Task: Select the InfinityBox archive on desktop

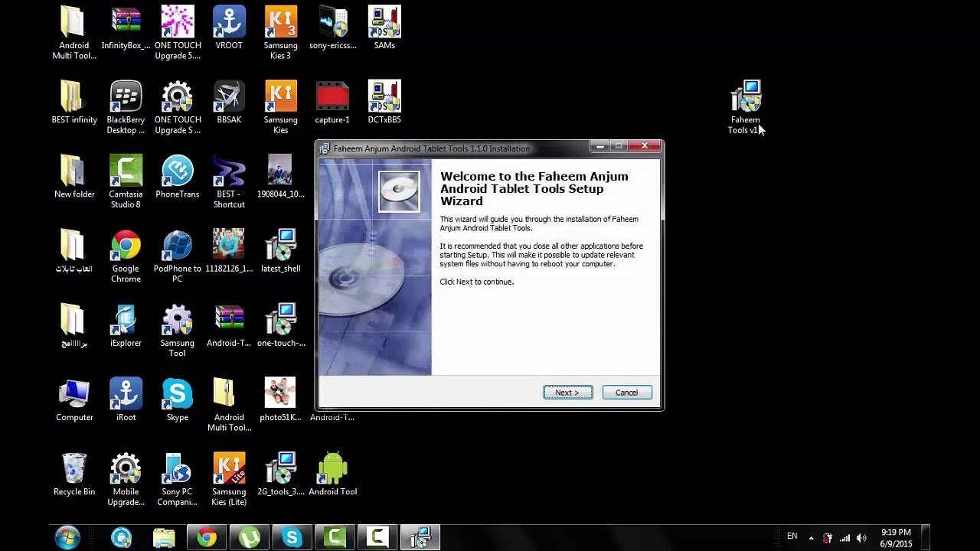Action: pyautogui.click(x=126, y=28)
